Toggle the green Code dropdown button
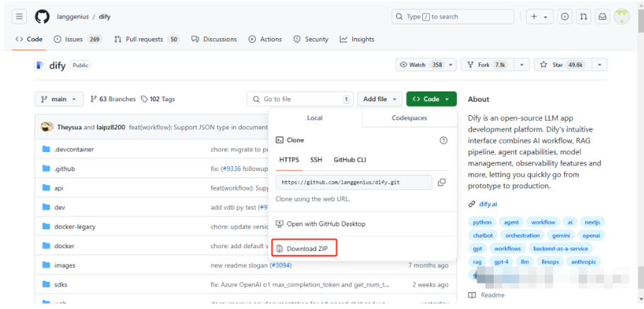 click(x=431, y=99)
